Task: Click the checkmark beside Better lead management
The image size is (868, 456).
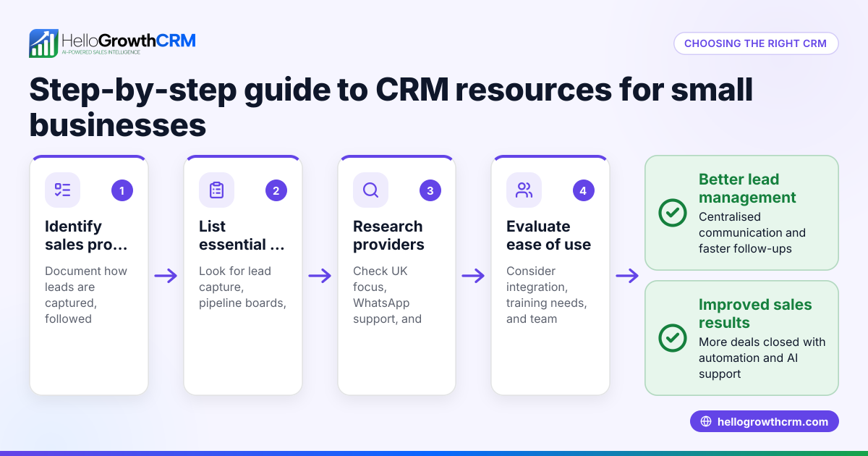Action: 673,213
